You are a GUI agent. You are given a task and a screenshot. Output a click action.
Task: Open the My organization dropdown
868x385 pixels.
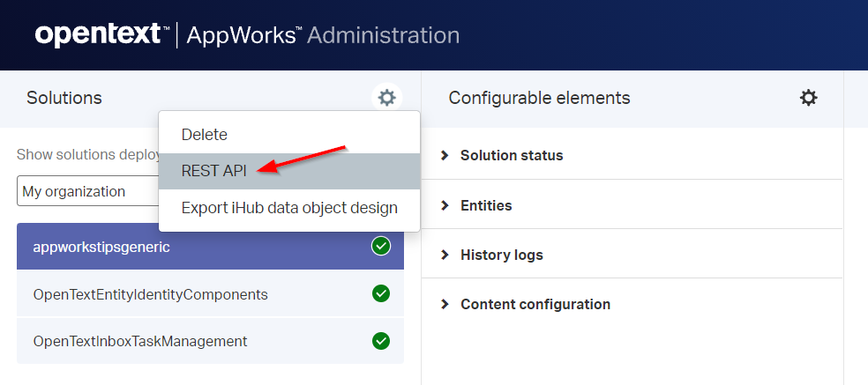(88, 191)
